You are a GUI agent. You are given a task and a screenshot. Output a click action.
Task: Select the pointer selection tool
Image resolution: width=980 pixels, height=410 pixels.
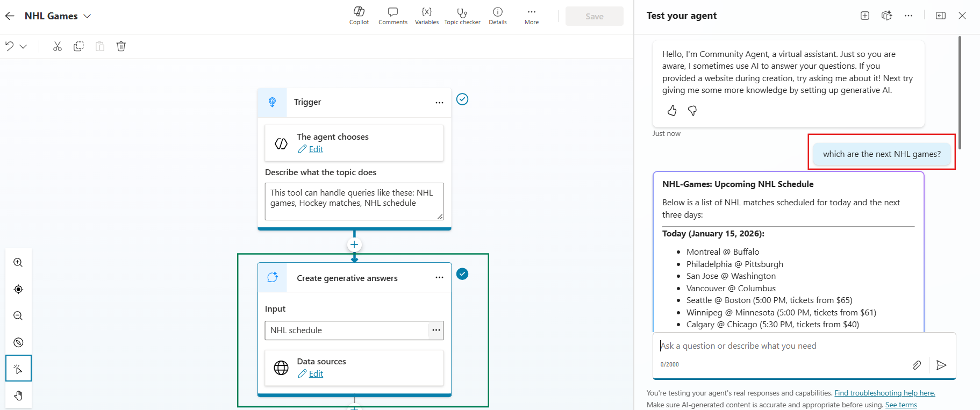18,369
